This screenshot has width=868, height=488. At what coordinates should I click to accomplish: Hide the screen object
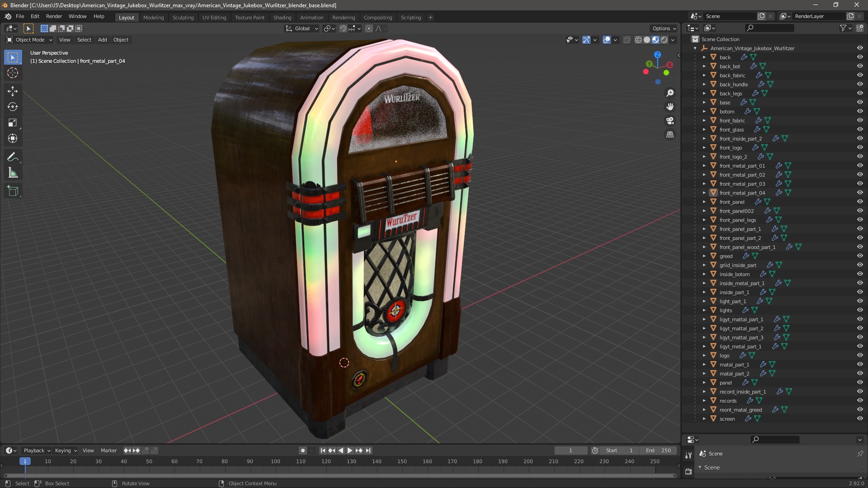(x=860, y=419)
